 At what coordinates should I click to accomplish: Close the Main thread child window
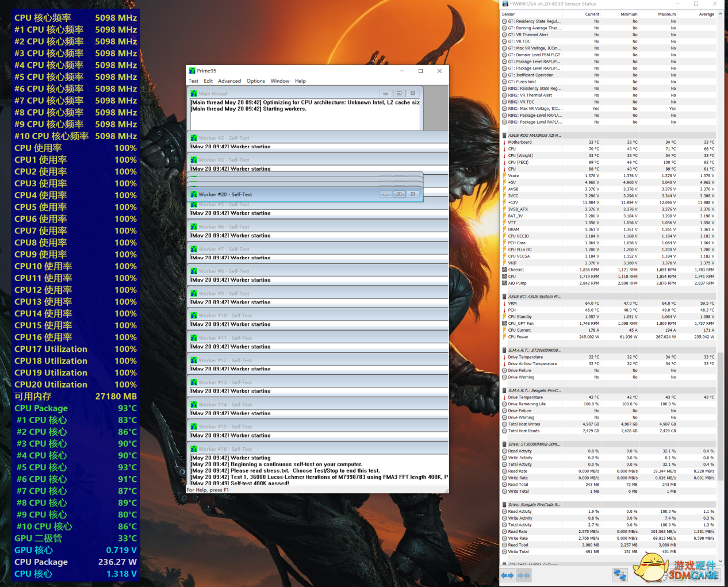click(x=412, y=93)
